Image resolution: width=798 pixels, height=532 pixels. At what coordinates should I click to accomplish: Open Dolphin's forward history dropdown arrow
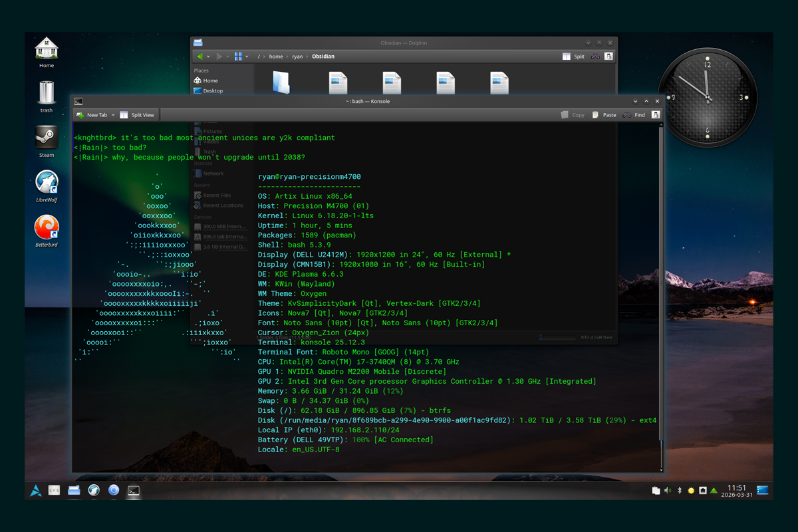[229, 57]
